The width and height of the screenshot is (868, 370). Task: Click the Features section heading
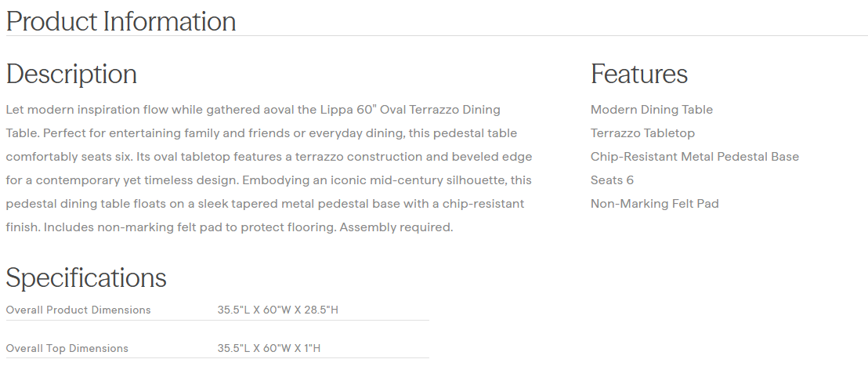click(x=638, y=74)
